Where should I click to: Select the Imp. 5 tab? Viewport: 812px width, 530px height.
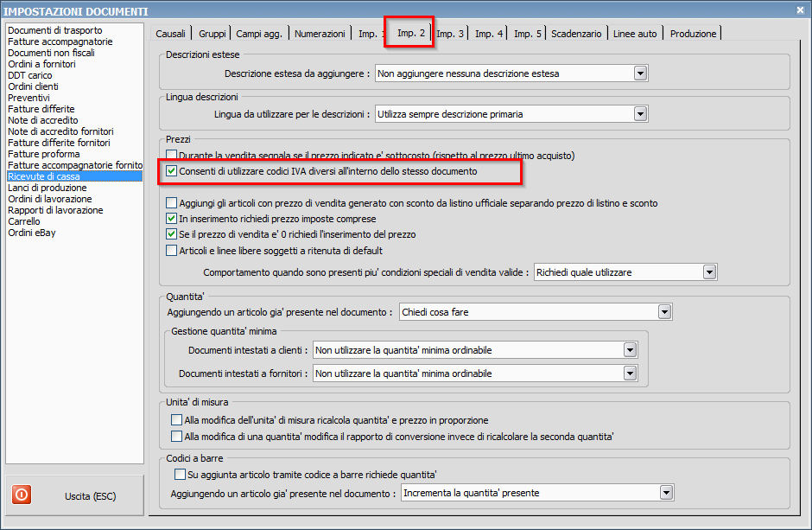(x=527, y=34)
